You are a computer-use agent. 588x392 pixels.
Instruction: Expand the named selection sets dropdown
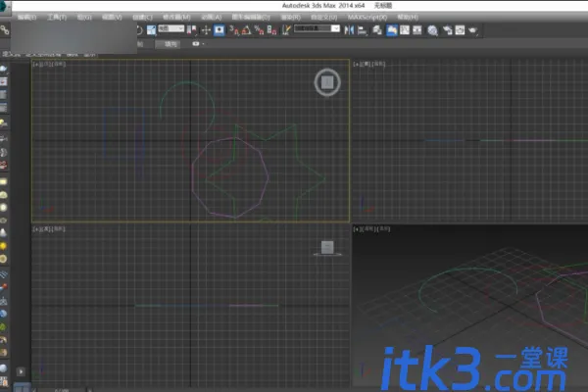pos(336,28)
